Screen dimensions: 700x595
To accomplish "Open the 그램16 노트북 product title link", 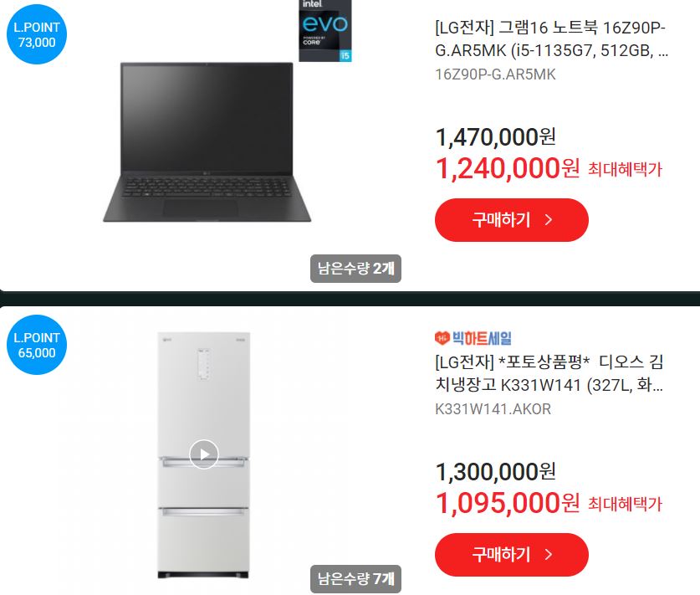I will point(551,39).
